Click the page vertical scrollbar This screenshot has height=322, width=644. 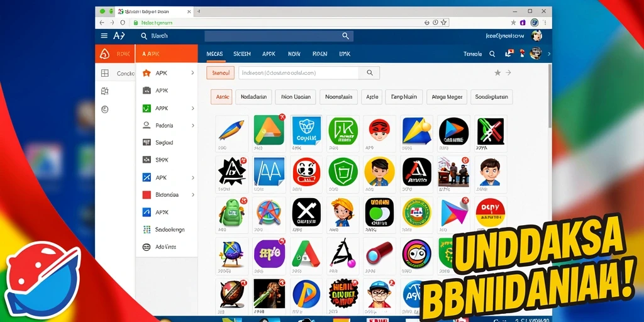[550, 96]
